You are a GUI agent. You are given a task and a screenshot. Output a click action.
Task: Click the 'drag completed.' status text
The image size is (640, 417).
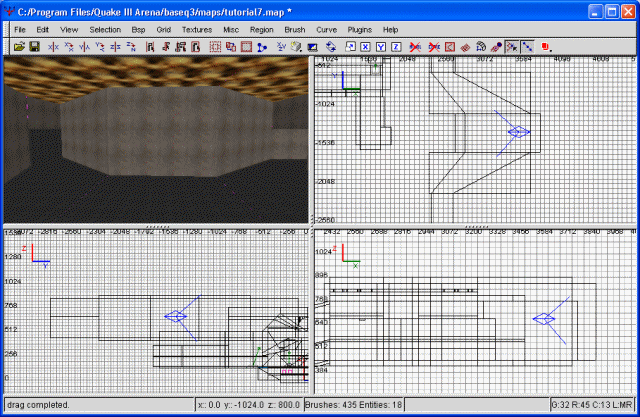coord(38,405)
